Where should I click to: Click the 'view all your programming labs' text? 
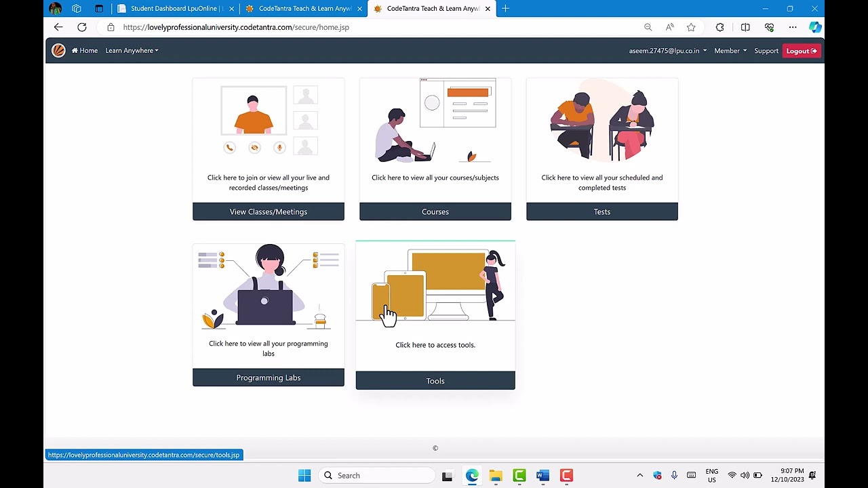coord(269,348)
